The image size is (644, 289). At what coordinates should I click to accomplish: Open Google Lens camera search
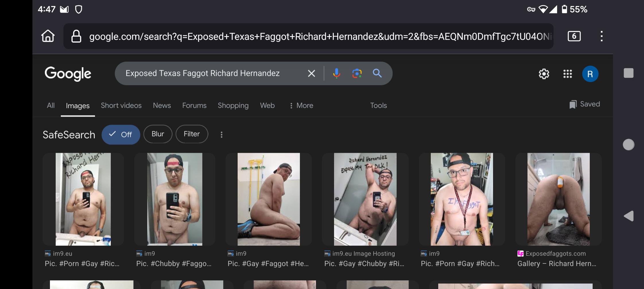[357, 73]
